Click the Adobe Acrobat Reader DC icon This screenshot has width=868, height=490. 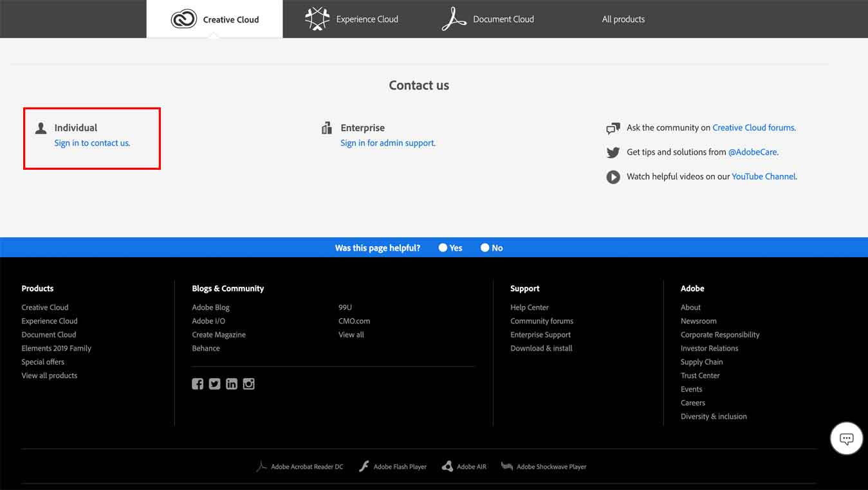coord(261,467)
